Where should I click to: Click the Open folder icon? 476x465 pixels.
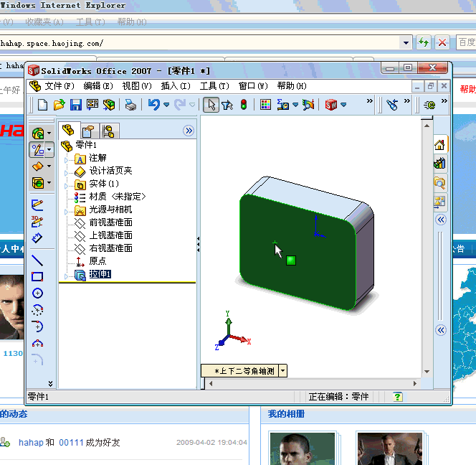coord(59,105)
